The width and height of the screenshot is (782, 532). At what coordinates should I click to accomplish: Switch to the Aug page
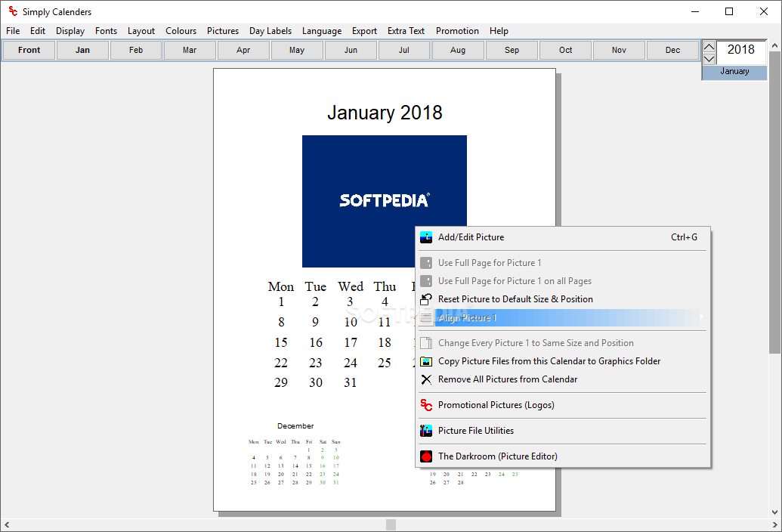coord(458,50)
